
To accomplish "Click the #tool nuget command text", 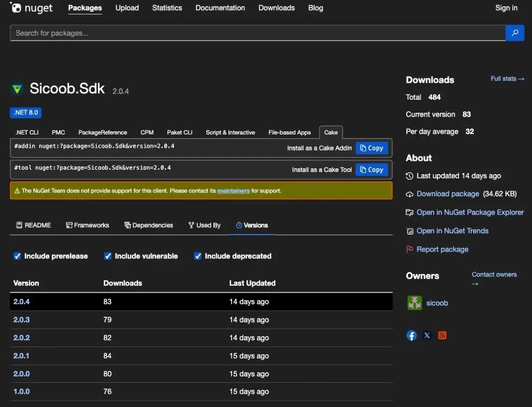I will (x=92, y=167).
